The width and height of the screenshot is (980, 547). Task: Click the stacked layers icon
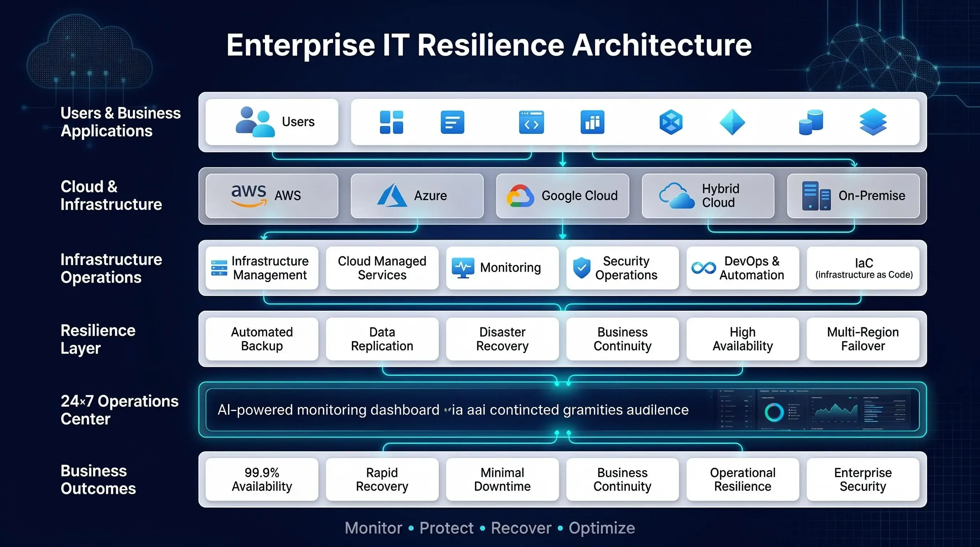[x=873, y=122]
